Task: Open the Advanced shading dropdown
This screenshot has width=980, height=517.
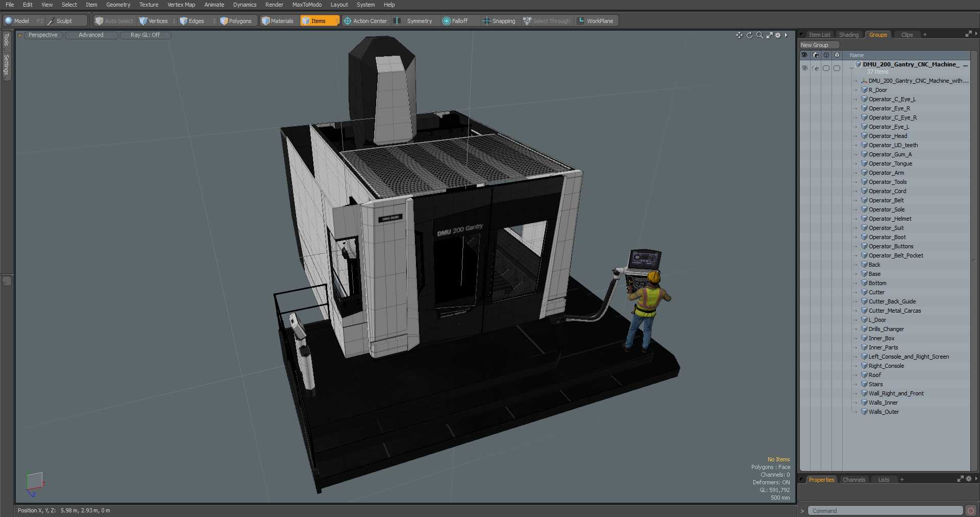Action: coord(91,35)
